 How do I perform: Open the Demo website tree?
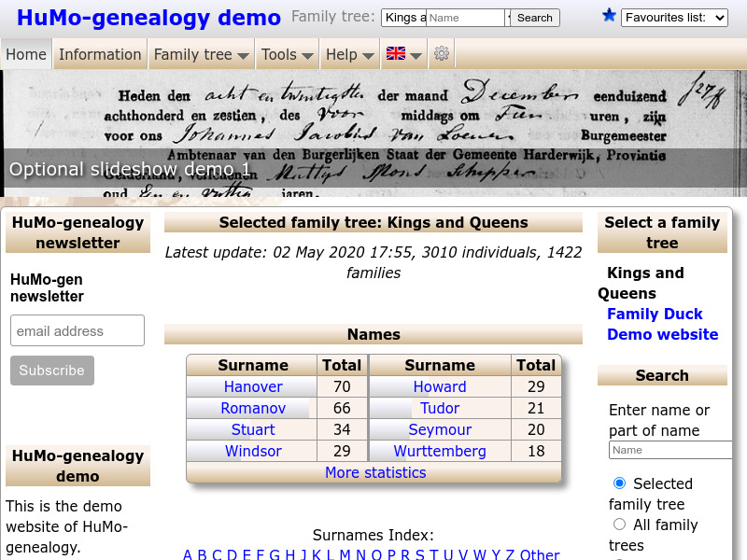662,334
